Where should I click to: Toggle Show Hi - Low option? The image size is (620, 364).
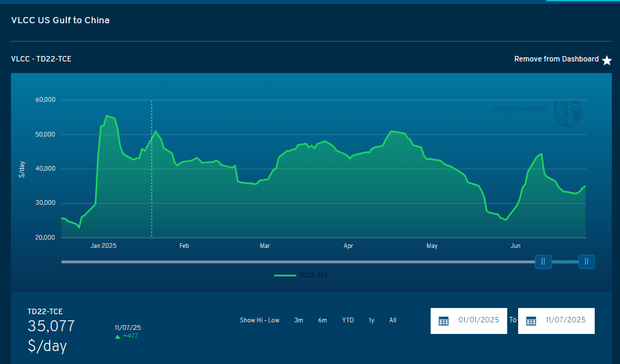coord(259,320)
